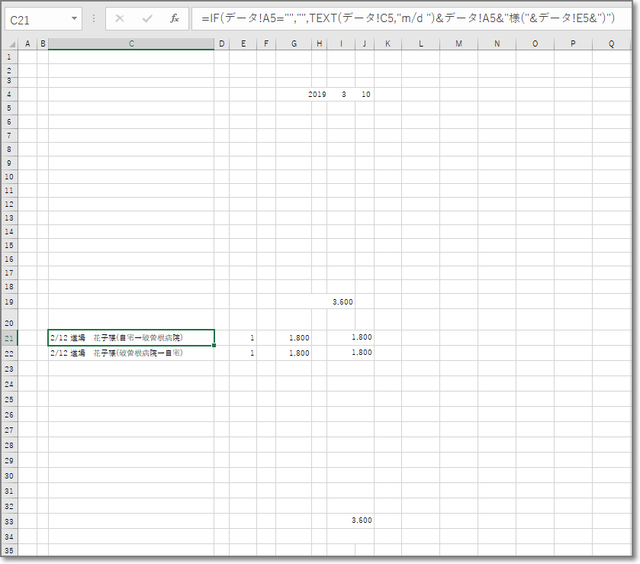This screenshot has height=564, width=640.
Task: Select column J header
Action: (364, 43)
